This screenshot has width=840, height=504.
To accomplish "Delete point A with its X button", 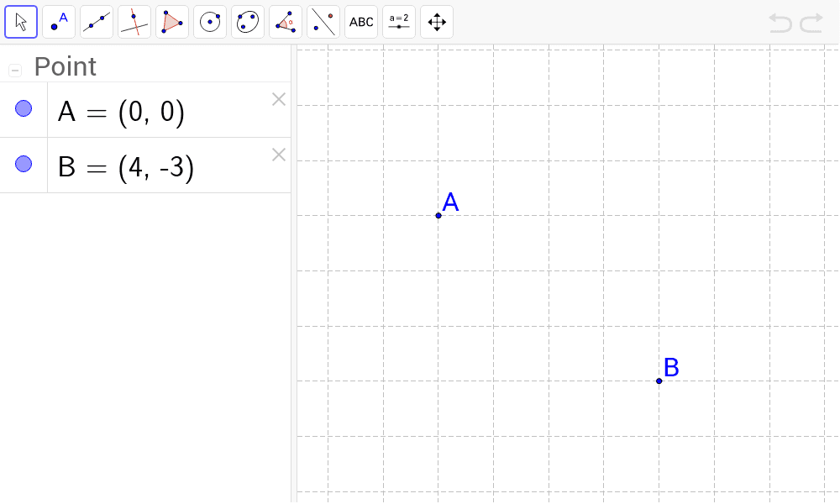I will [x=279, y=99].
